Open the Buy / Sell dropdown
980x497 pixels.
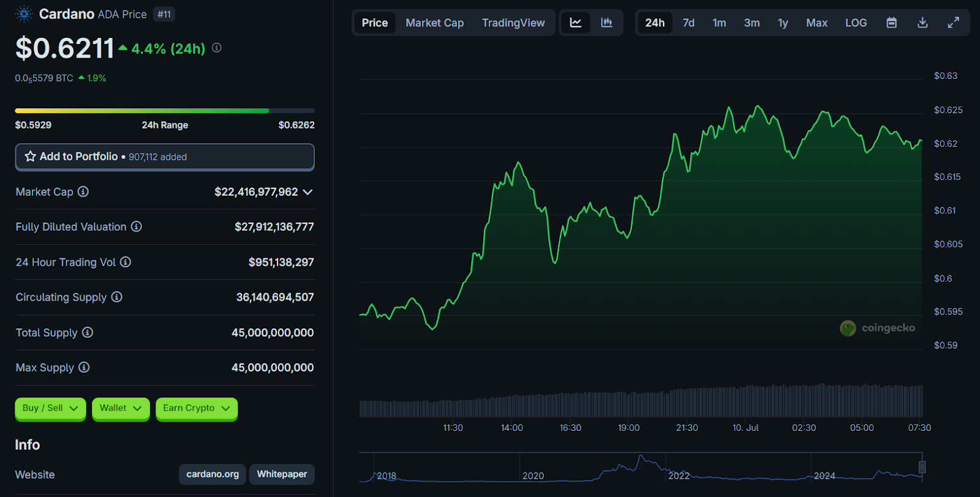tap(50, 408)
